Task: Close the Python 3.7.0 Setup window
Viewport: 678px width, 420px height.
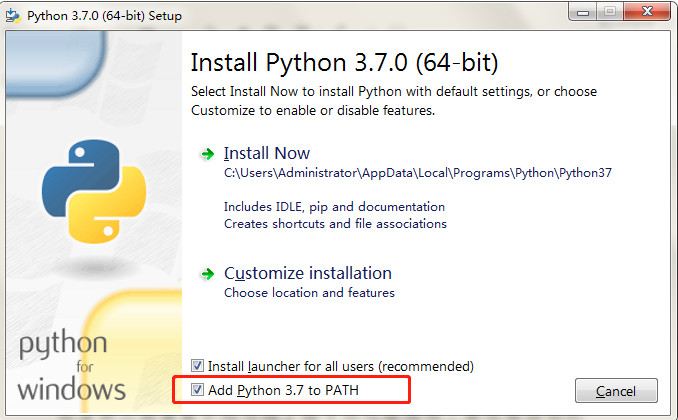Action: [647, 12]
